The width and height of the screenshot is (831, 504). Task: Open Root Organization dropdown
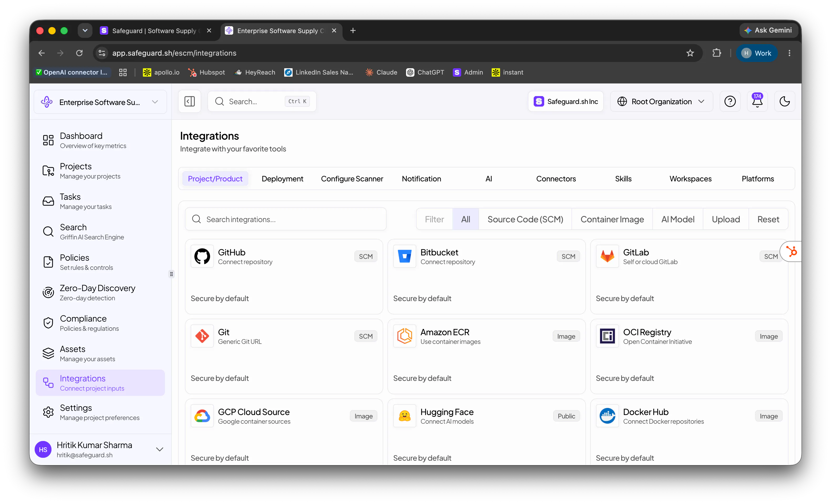661,101
